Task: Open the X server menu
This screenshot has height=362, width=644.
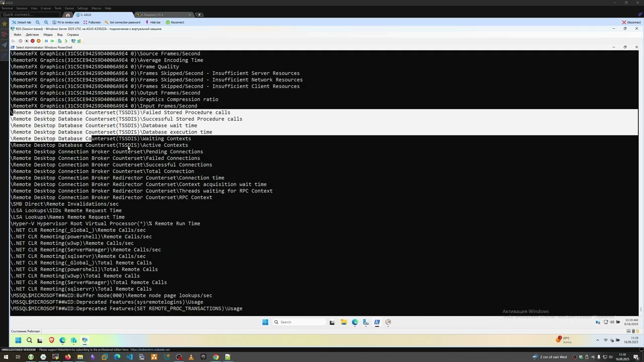Action: (x=46, y=8)
